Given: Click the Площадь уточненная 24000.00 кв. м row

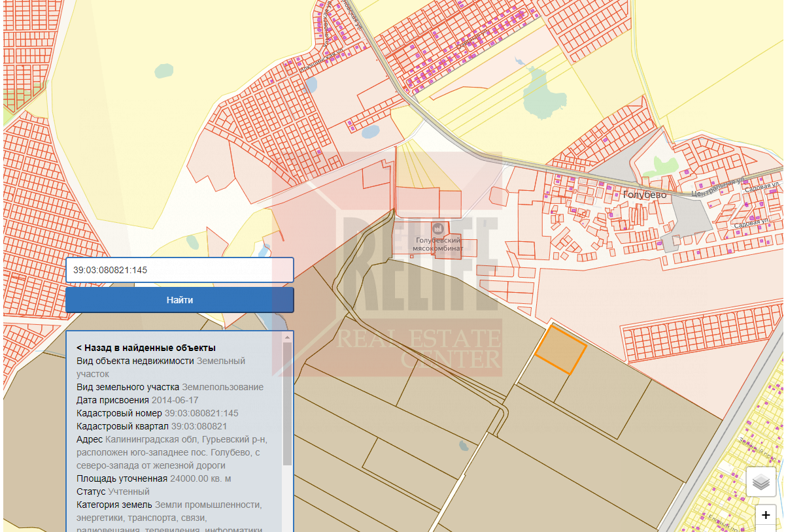Looking at the screenshot, I should 154,478.
